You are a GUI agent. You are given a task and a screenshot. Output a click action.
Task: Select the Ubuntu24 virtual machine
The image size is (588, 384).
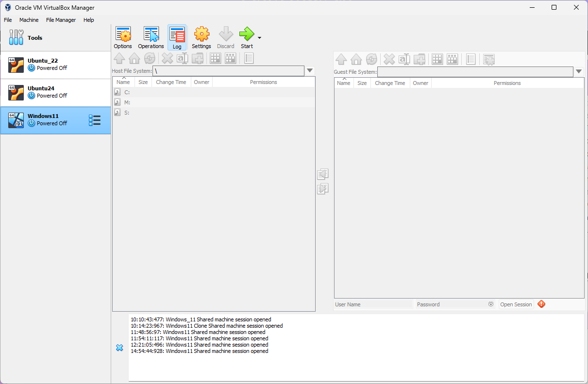55,93
